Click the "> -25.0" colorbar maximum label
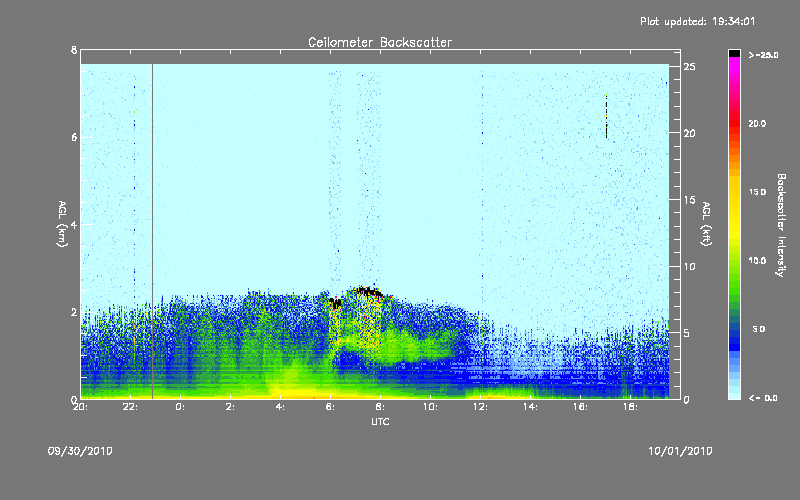 pyautogui.click(x=764, y=55)
